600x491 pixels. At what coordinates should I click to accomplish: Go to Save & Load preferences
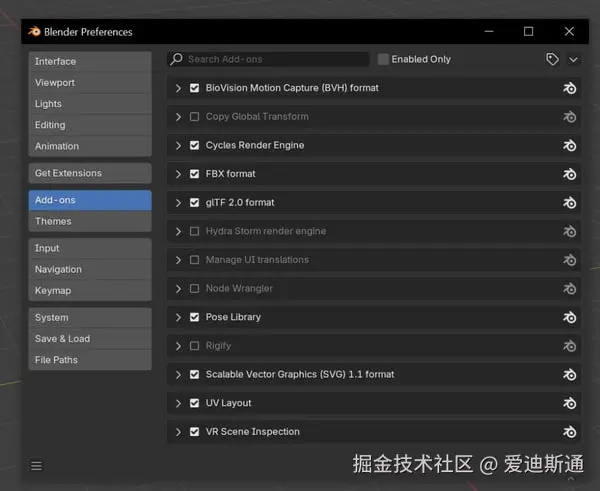tap(90, 339)
